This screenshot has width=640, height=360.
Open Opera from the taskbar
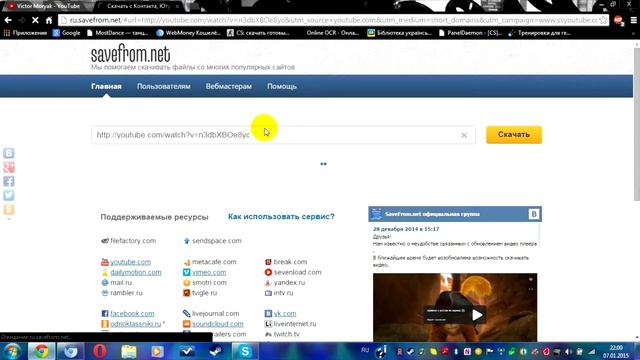100,351
